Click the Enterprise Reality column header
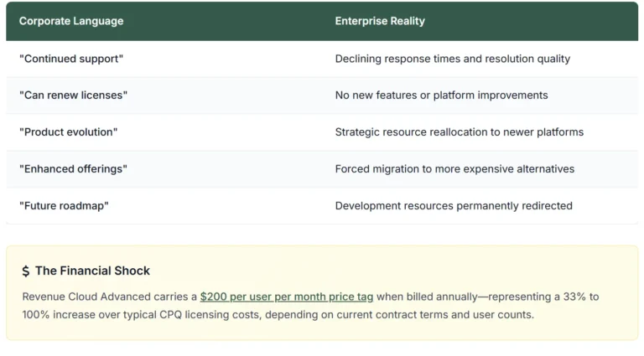Viewport: 644px width, 356px height. 380,21
